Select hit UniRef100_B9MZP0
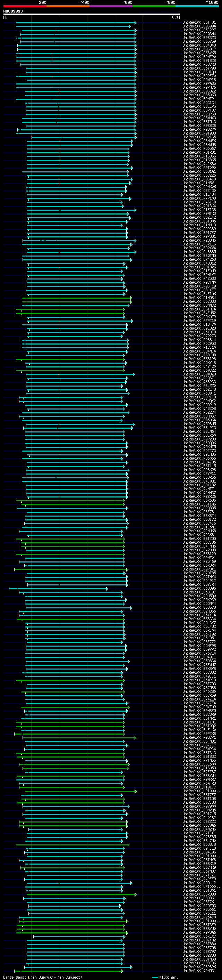222x980 pixels. coord(199,57)
